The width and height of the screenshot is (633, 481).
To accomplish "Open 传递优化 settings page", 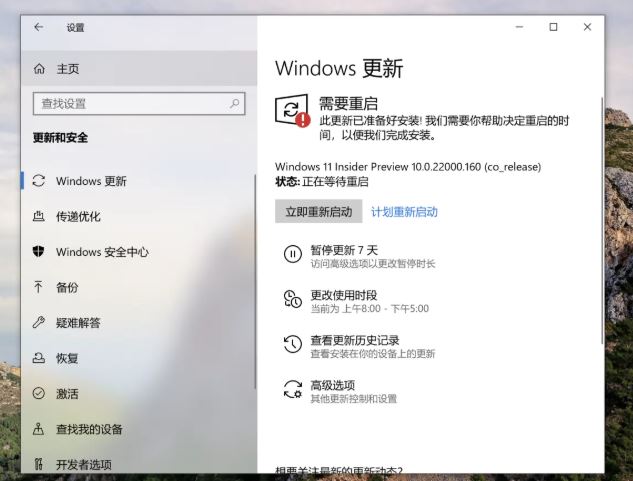I will tap(138, 216).
